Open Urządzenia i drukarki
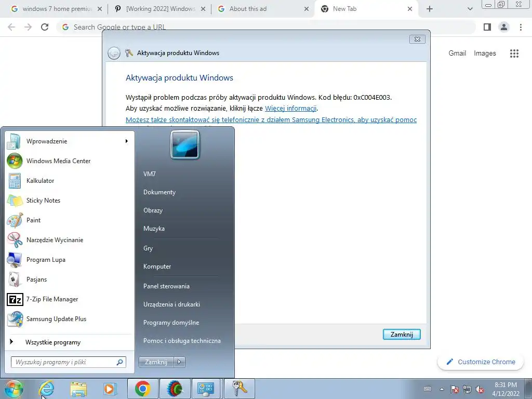Image resolution: width=532 pixels, height=399 pixels. pyautogui.click(x=171, y=304)
